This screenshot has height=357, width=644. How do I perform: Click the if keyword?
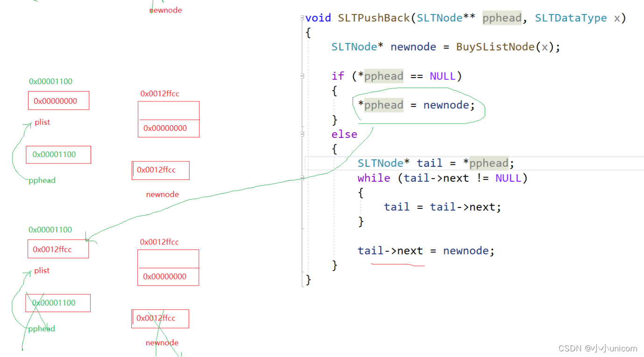338,76
